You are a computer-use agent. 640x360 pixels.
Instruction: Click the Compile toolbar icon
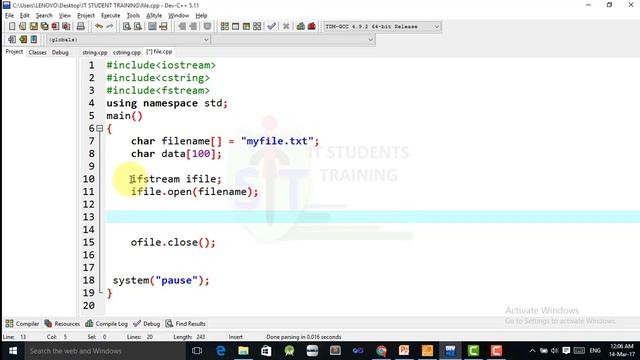coord(224,27)
